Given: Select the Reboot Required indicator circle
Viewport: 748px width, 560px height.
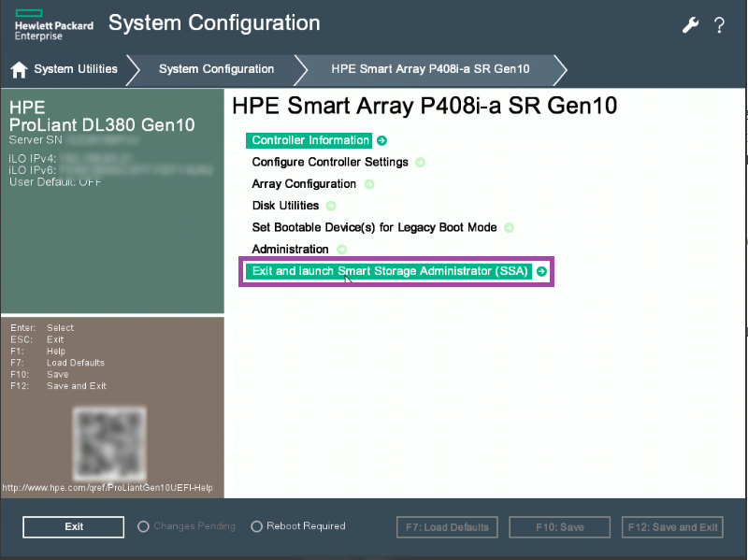Looking at the screenshot, I should coord(256,526).
